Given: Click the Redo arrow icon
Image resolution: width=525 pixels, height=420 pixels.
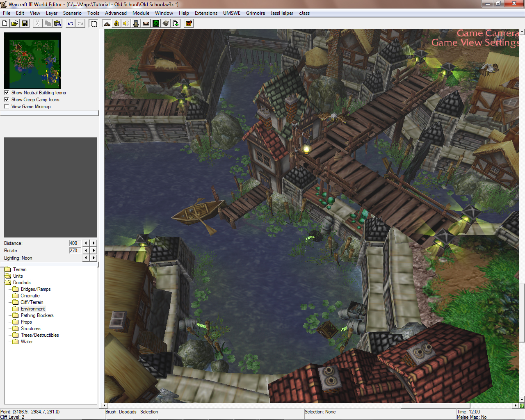Looking at the screenshot, I should click(x=80, y=23).
